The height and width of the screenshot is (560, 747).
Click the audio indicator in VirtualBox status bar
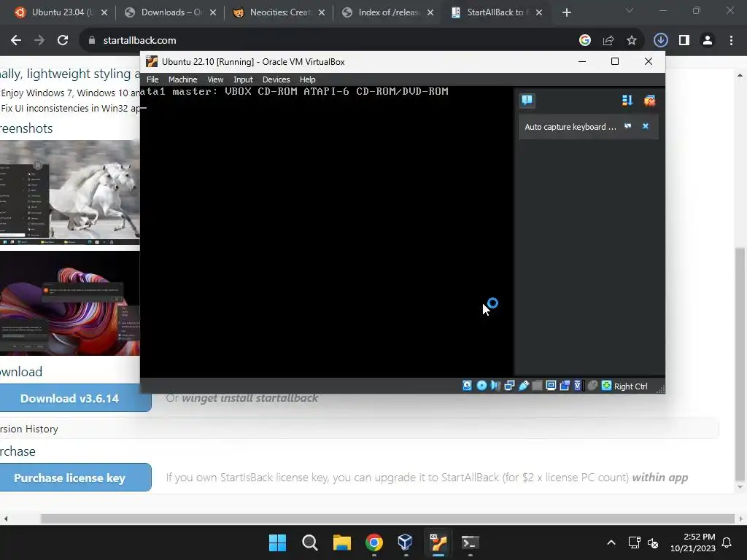click(495, 386)
